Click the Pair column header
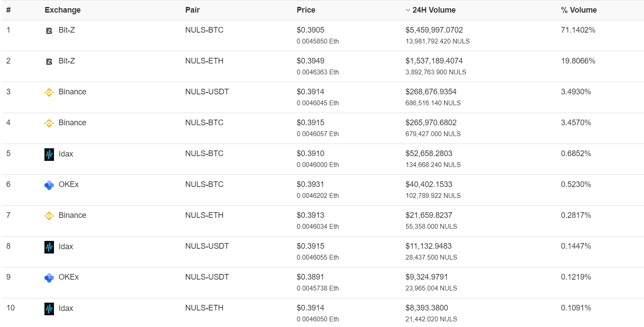The width and height of the screenshot is (644, 327). [192, 10]
